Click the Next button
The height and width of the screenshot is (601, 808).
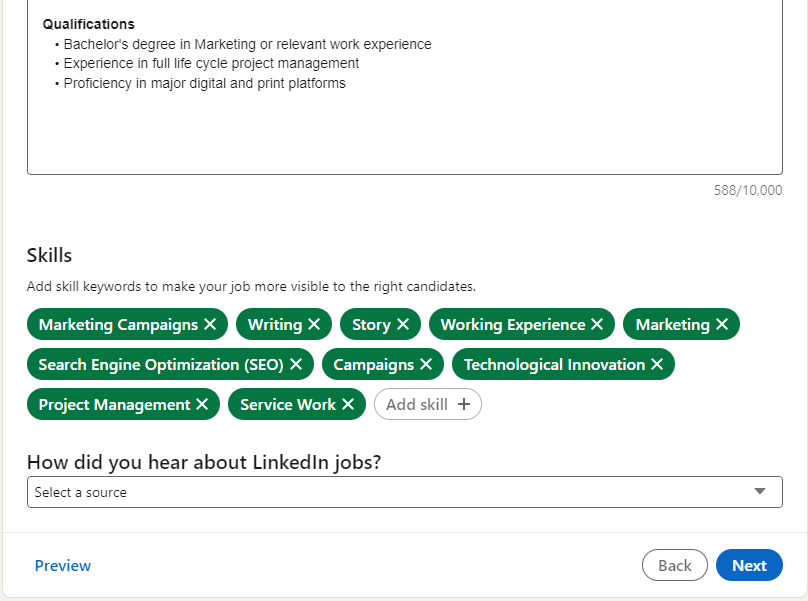749,565
